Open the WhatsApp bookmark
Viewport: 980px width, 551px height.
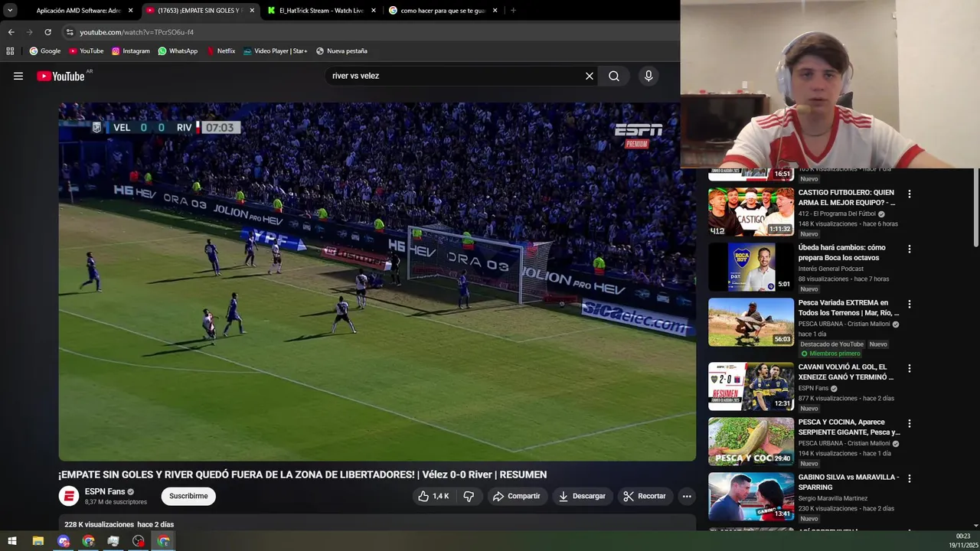click(178, 51)
